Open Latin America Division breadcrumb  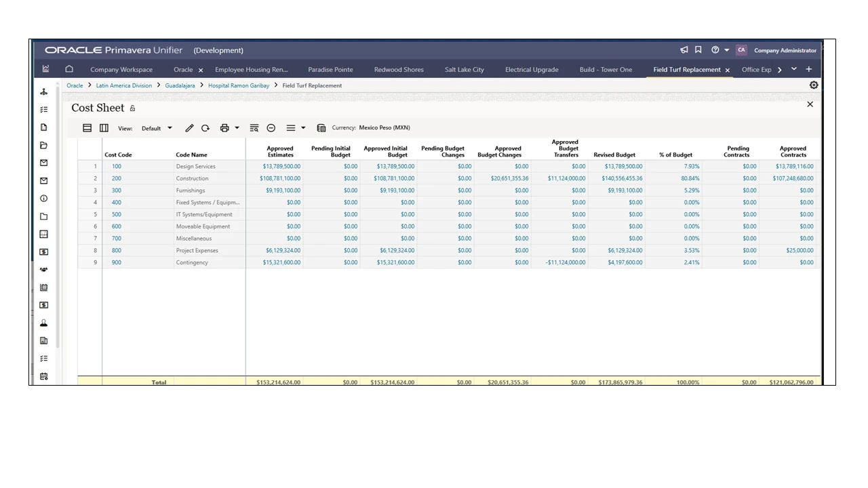(124, 86)
